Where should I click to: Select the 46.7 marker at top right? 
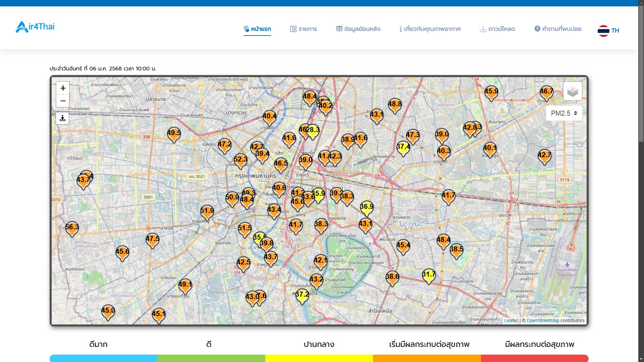pyautogui.click(x=546, y=93)
